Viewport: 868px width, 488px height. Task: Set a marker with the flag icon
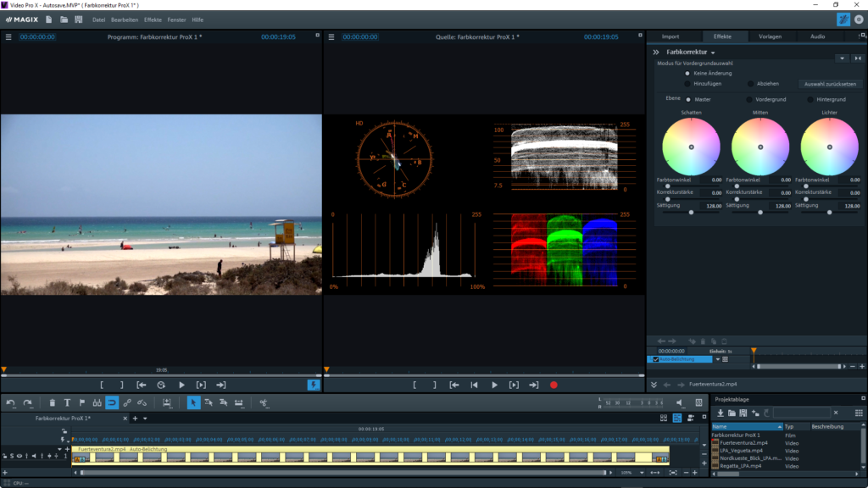point(82,402)
